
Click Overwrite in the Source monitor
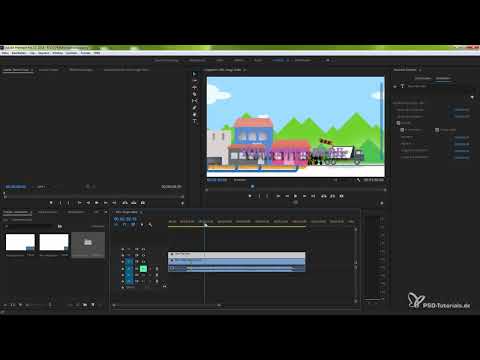tap(134, 203)
